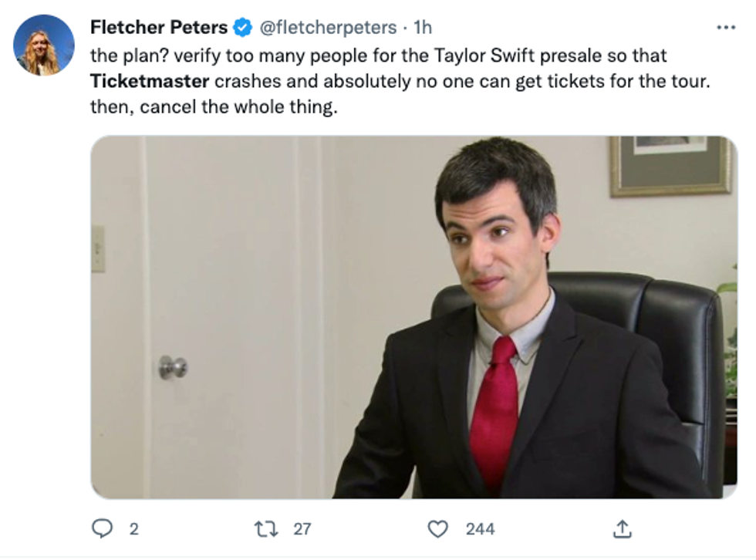Click the Fletcher Peters display name
Image resolution: width=756 pixels, height=560 pixels.
[x=159, y=28]
